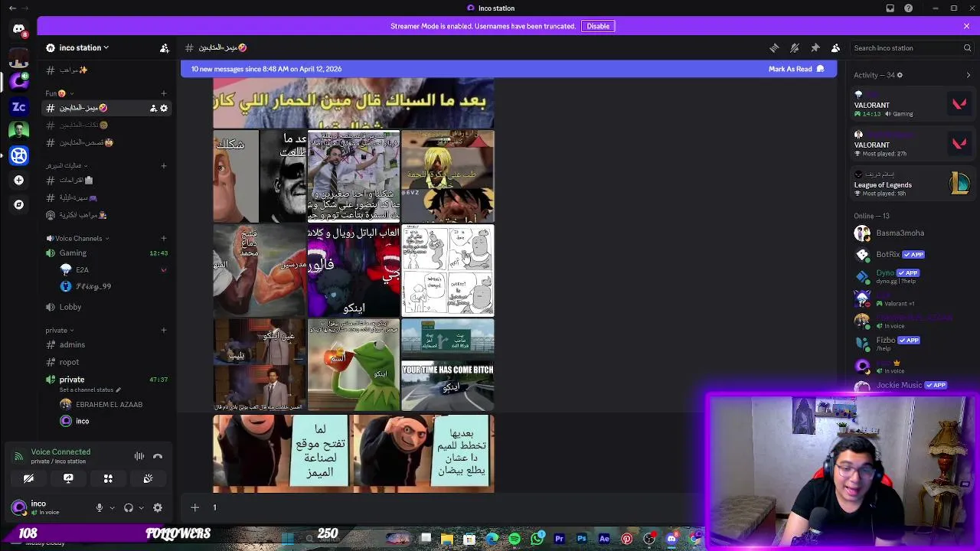The image size is (980, 551).
Task: Select member Basma3moha
Action: tap(913, 233)
